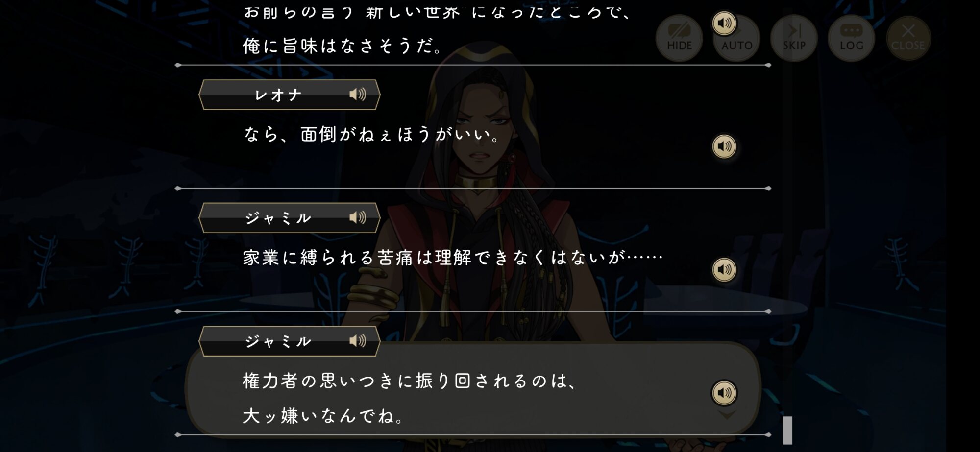Click the down chevron in highlighted dialogue box
This screenshot has height=452, width=980.
pos(727,415)
